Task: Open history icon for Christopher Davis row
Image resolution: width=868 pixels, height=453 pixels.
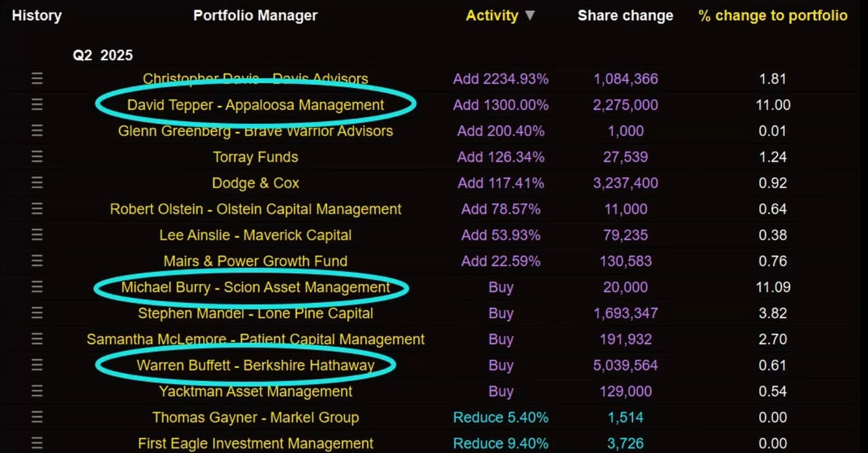Action: pos(37,79)
